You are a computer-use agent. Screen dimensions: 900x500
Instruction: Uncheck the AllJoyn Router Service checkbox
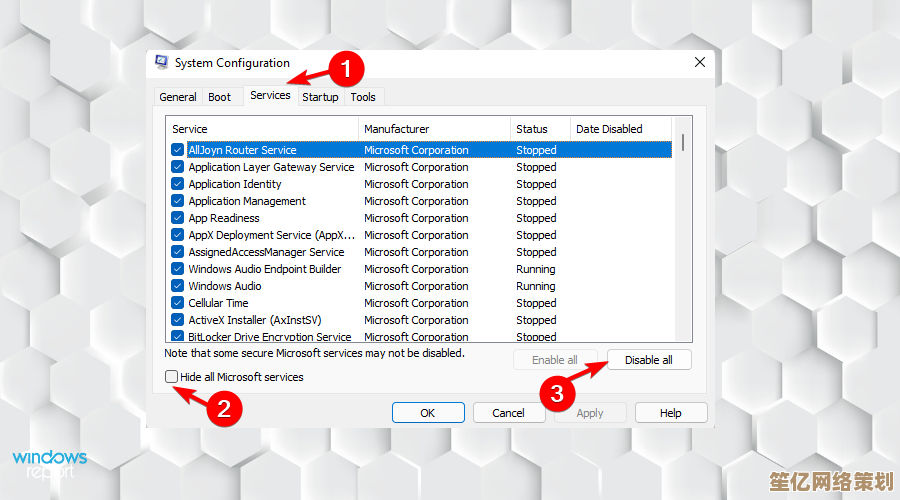(x=178, y=150)
